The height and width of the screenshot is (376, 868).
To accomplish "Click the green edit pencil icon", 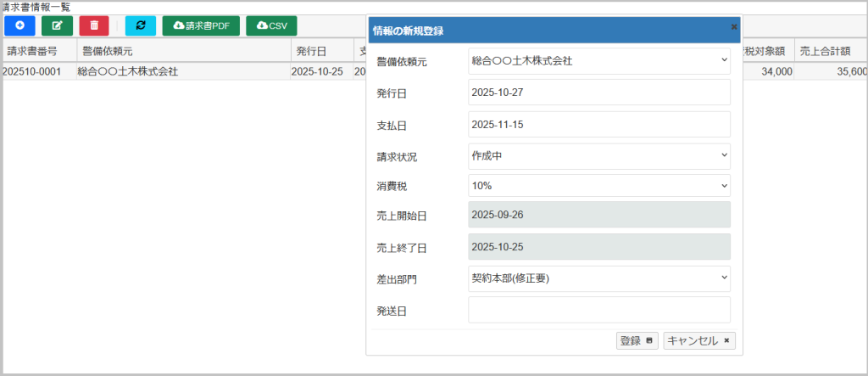I will point(57,25).
